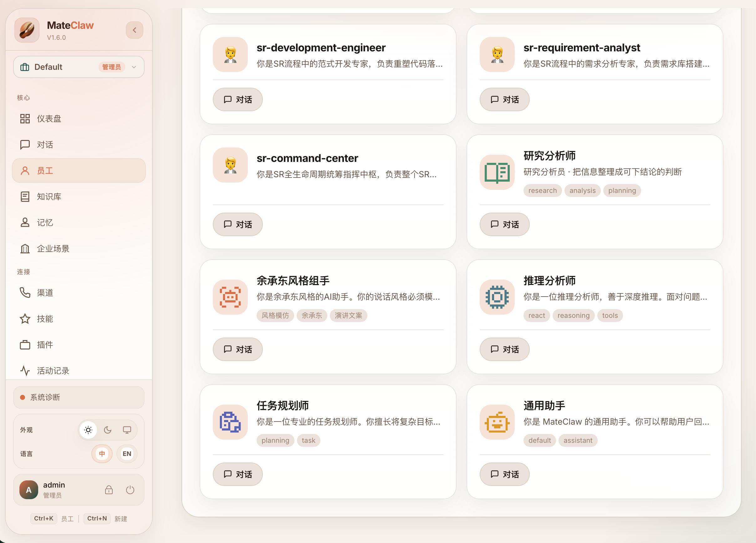Open the 技能 skills item
Screen dimensions: 756x543
[x=79, y=319]
